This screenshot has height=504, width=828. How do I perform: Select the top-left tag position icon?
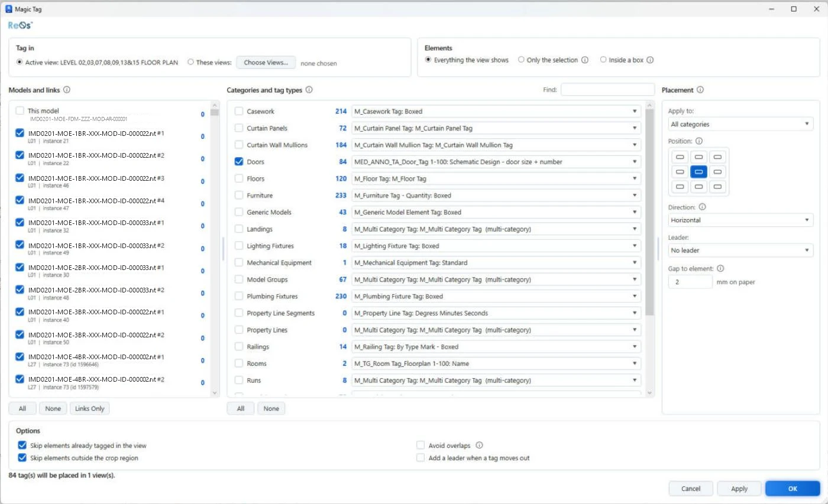click(x=680, y=157)
